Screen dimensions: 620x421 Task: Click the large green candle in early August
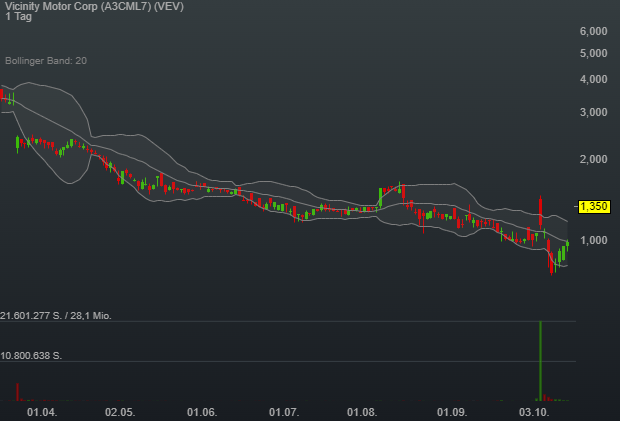380,198
